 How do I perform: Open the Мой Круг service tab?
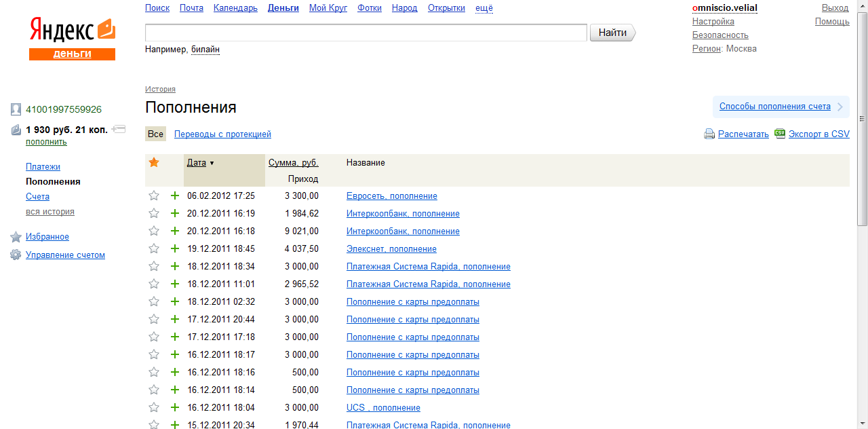(328, 8)
